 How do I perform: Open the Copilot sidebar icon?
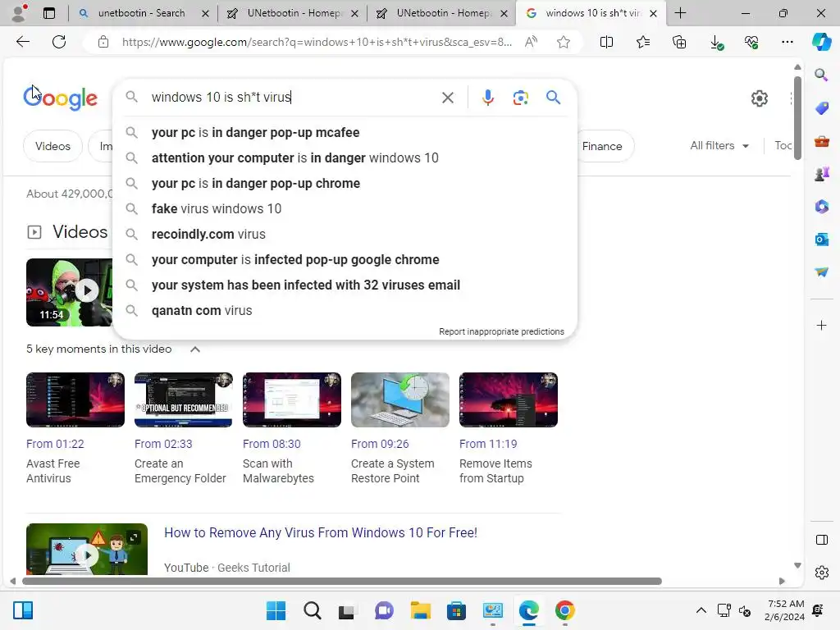pyautogui.click(x=821, y=42)
